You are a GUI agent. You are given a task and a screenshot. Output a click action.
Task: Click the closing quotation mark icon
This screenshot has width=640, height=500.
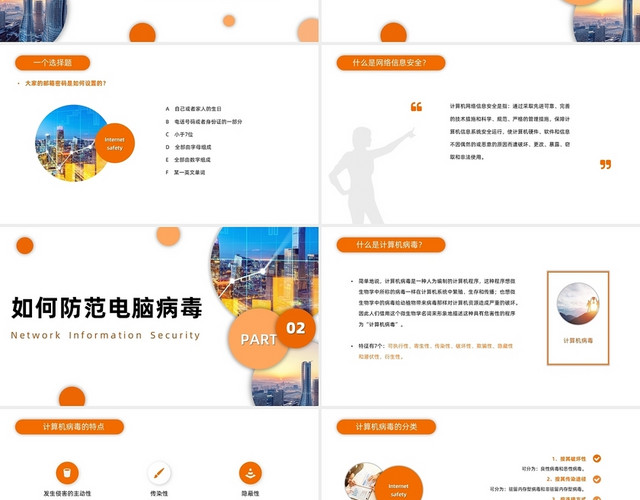pyautogui.click(x=606, y=164)
